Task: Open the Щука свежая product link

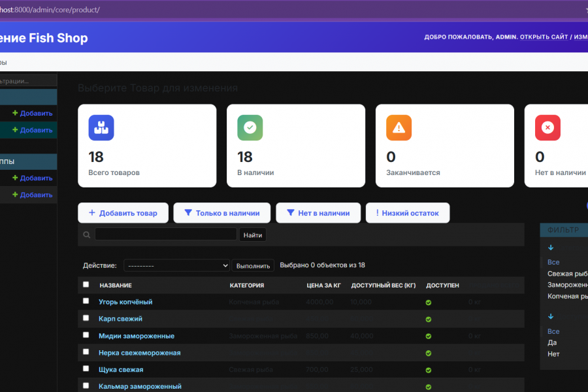Action: (x=121, y=370)
